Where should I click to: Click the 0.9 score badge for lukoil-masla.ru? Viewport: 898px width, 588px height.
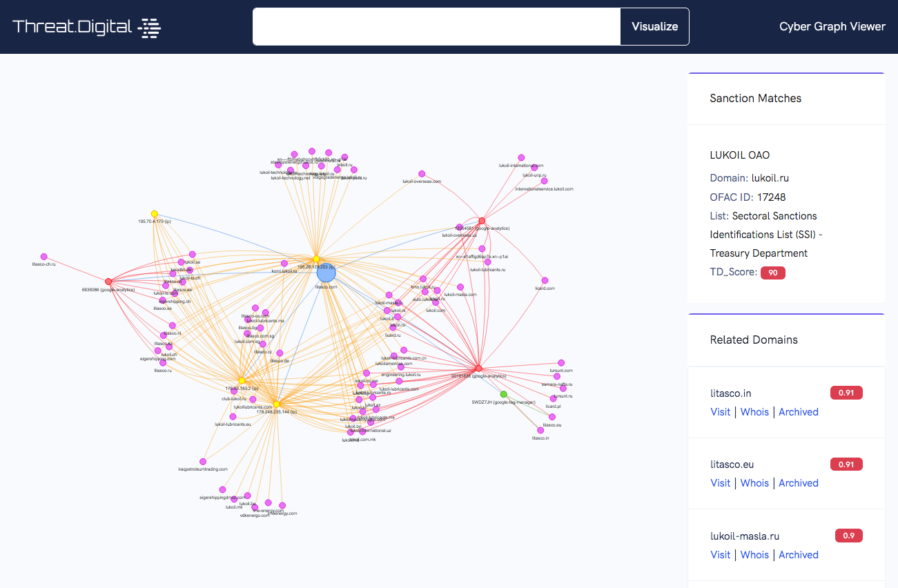849,536
